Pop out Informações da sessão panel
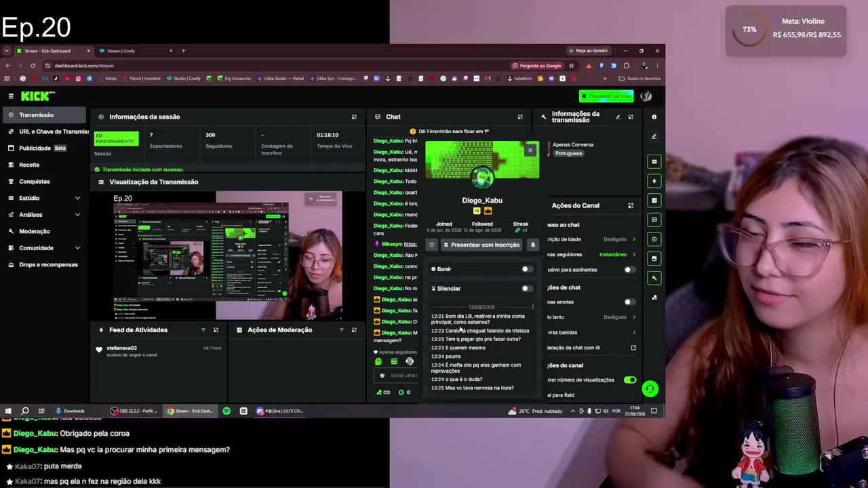This screenshot has height=488, width=868. (354, 117)
